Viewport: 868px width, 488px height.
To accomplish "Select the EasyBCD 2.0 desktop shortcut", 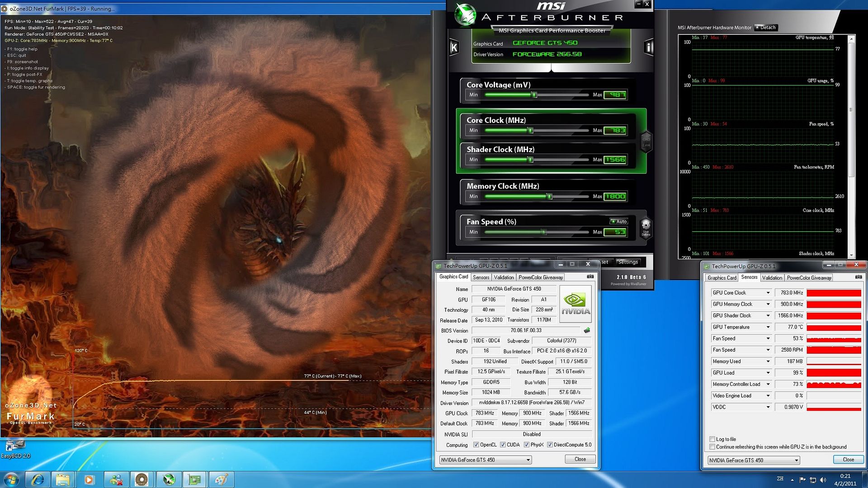I will [15, 449].
